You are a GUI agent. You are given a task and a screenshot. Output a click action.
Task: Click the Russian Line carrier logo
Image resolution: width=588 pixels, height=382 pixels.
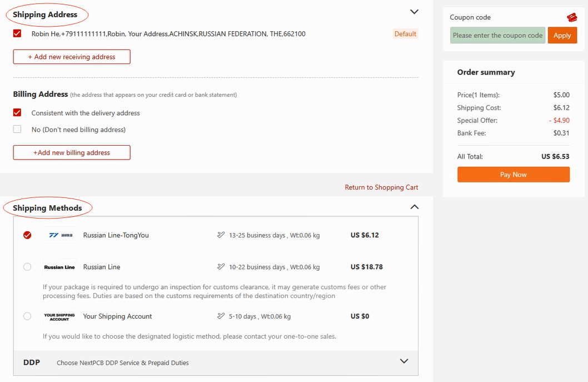[59, 267]
